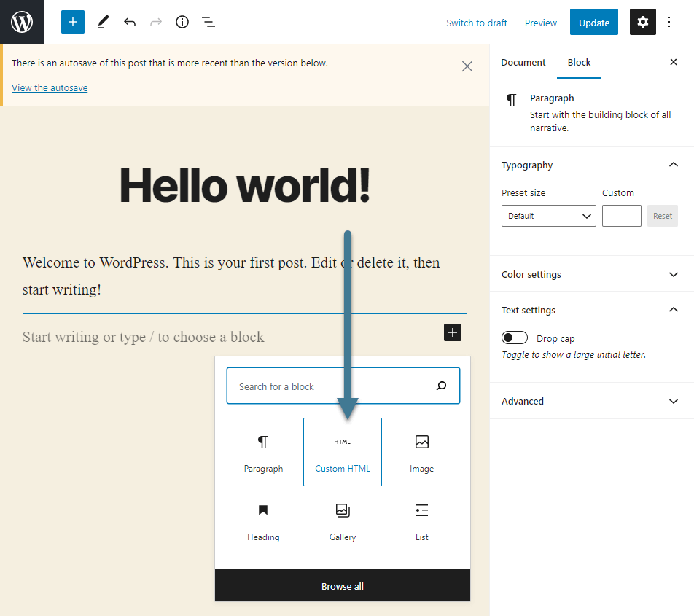Open the blue block inserter
The image size is (694, 616).
coord(72,22)
